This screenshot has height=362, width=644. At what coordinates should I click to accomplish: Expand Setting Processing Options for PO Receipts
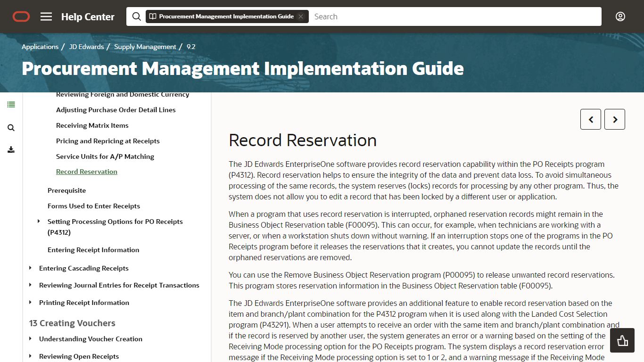pos(39,221)
